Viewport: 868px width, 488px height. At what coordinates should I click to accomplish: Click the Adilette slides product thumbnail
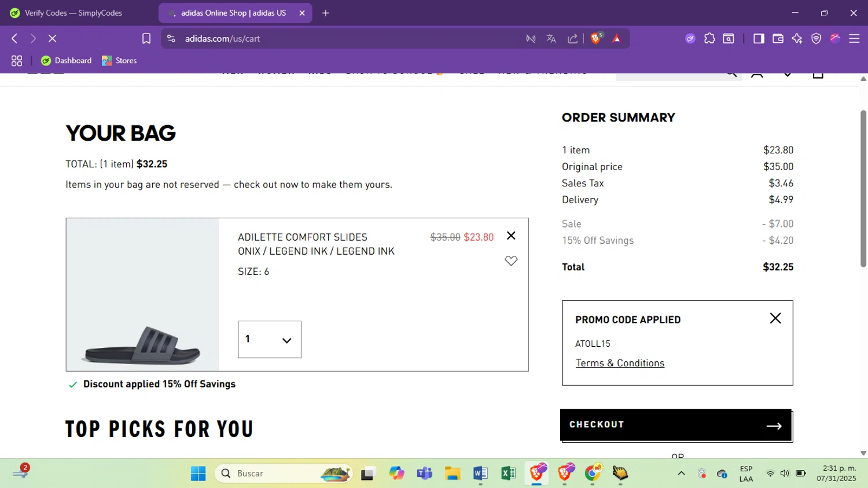pos(143,295)
